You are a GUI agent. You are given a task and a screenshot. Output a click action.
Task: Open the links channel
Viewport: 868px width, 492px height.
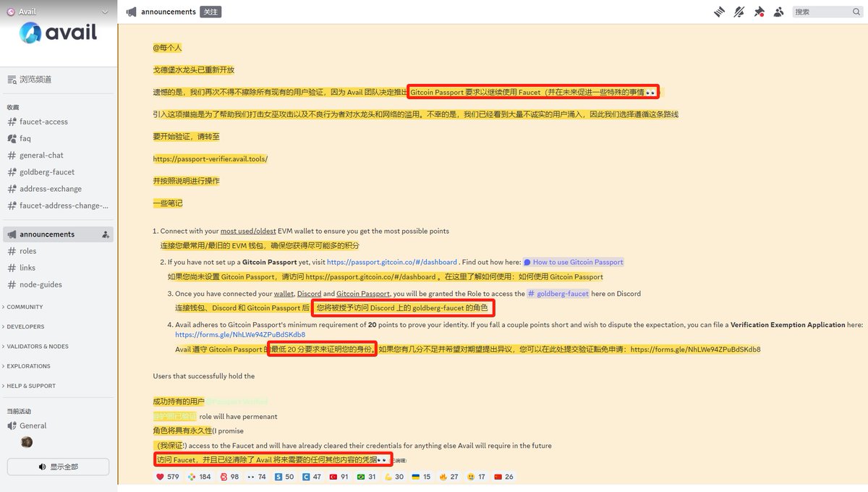coord(58,268)
